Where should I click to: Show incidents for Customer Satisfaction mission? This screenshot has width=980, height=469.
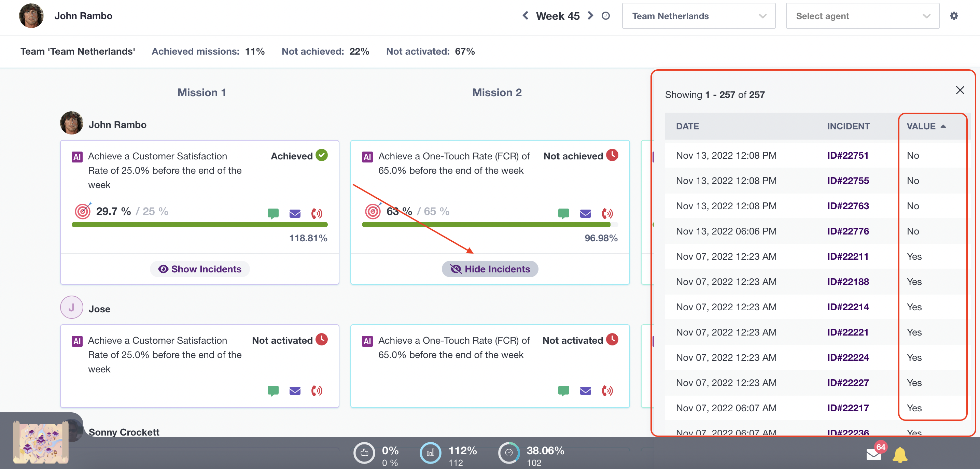point(200,269)
